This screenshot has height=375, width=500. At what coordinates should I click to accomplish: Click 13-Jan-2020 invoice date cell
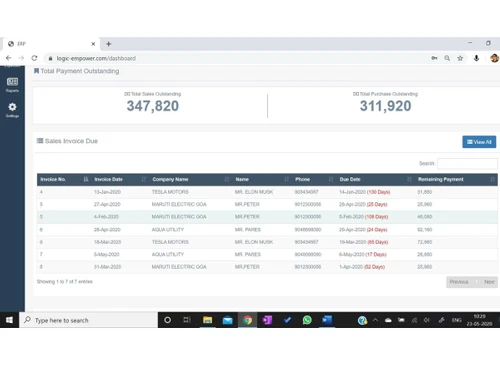click(107, 192)
